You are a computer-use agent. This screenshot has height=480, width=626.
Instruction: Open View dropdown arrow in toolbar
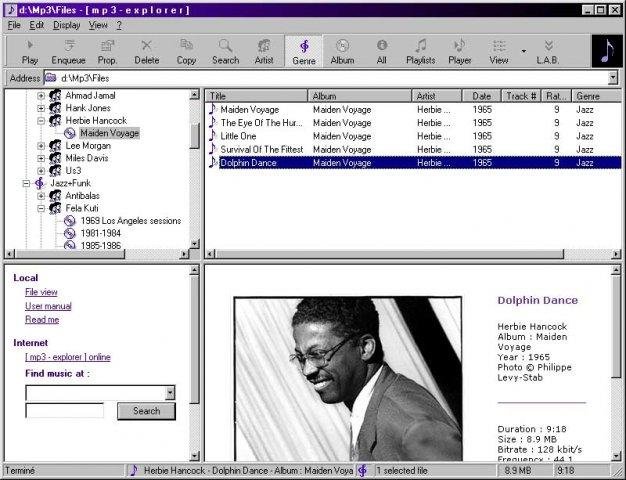[523, 51]
